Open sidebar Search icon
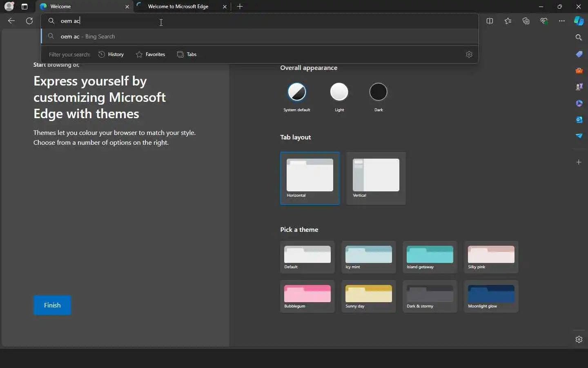 point(579,38)
